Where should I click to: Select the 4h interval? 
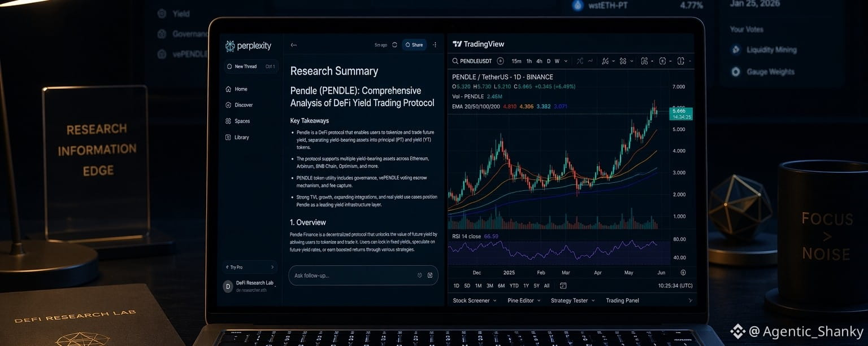tap(539, 61)
